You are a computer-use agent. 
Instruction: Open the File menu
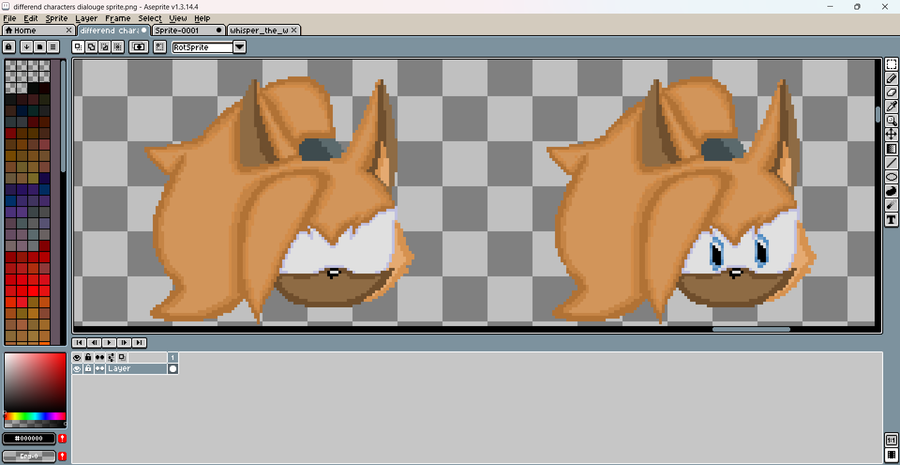click(x=9, y=18)
